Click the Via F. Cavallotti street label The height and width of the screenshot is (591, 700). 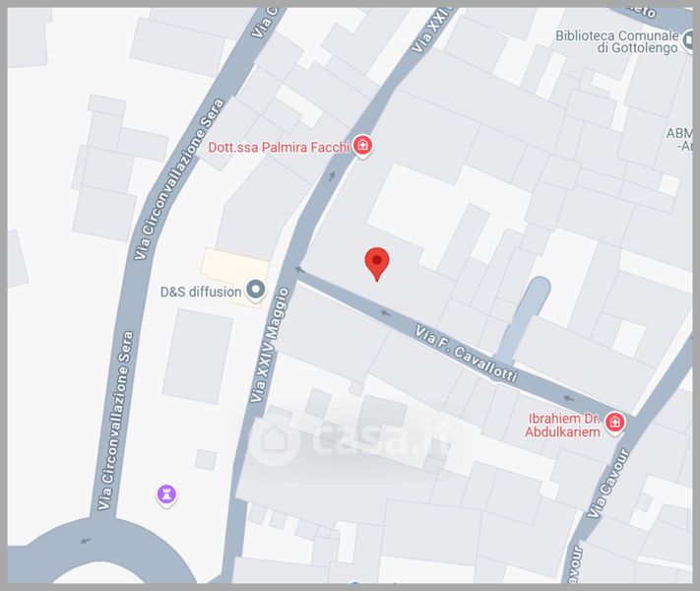[x=467, y=354]
